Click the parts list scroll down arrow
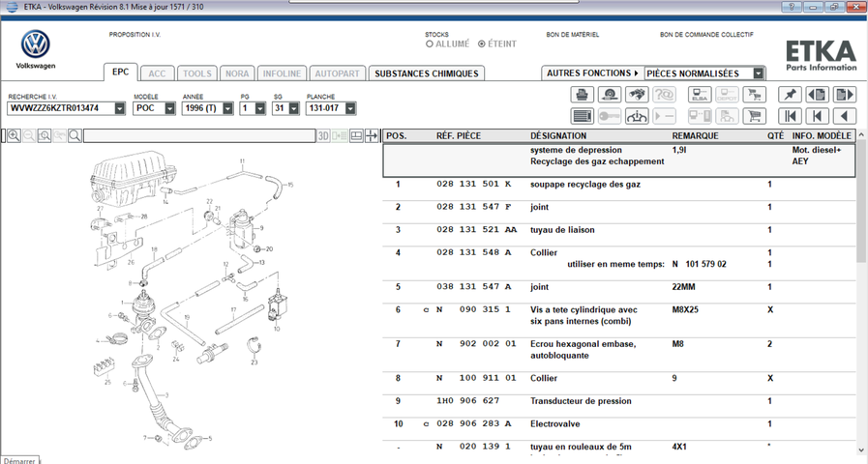868x464 pixels. (861, 449)
